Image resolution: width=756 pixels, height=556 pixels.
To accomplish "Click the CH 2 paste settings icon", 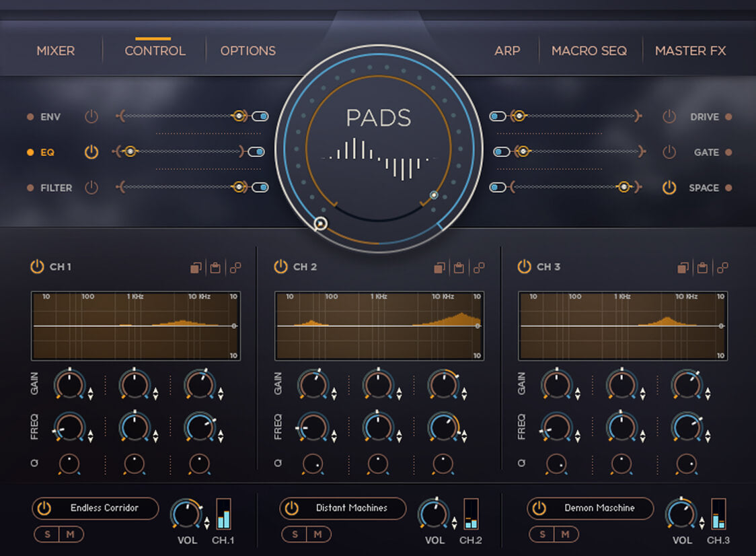I will tap(459, 268).
